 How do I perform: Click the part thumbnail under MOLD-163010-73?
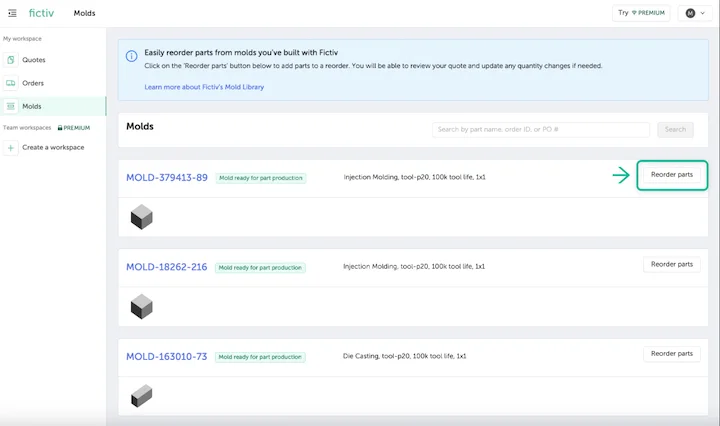coord(141,396)
